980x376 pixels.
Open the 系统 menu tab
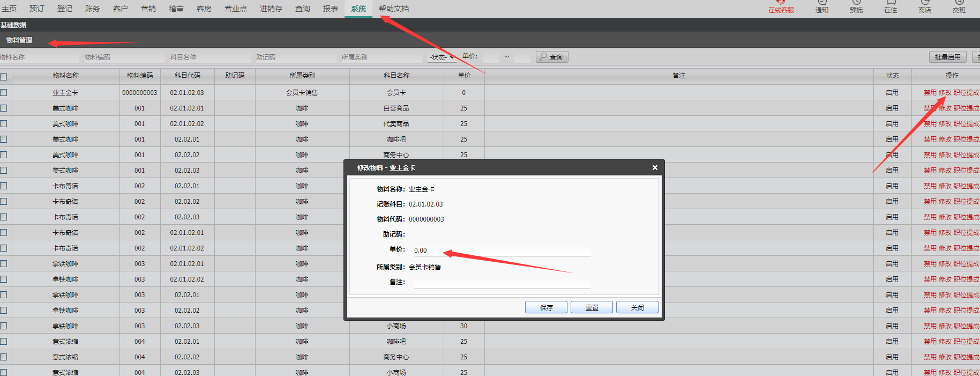pyautogui.click(x=358, y=9)
